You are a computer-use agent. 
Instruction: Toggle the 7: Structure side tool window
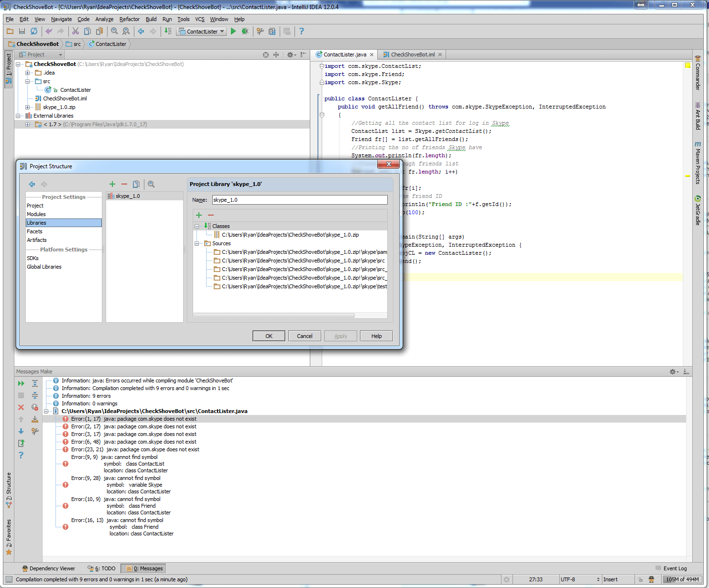[x=9, y=490]
